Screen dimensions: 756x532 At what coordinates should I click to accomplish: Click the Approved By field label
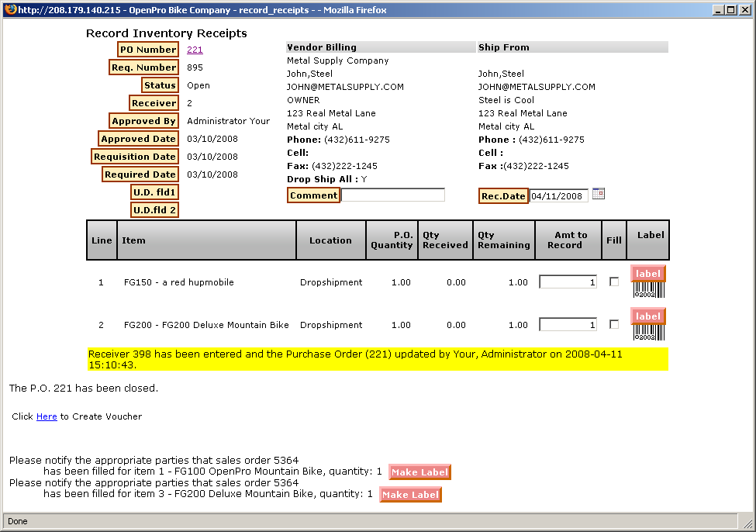click(x=143, y=121)
